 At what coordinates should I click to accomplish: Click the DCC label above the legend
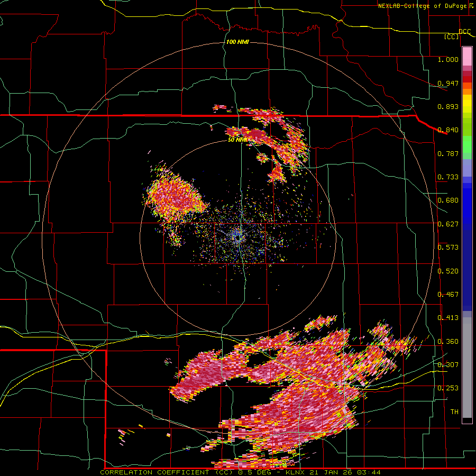pyautogui.click(x=464, y=32)
